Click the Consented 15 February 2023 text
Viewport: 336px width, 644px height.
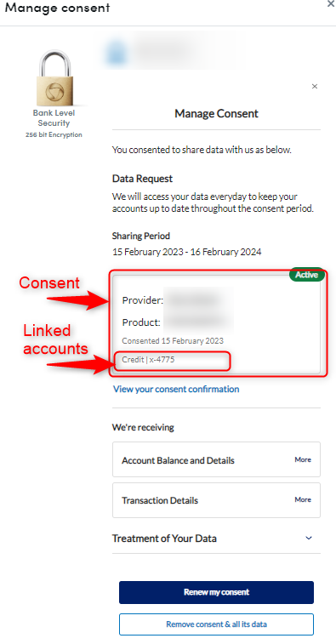[x=173, y=340]
